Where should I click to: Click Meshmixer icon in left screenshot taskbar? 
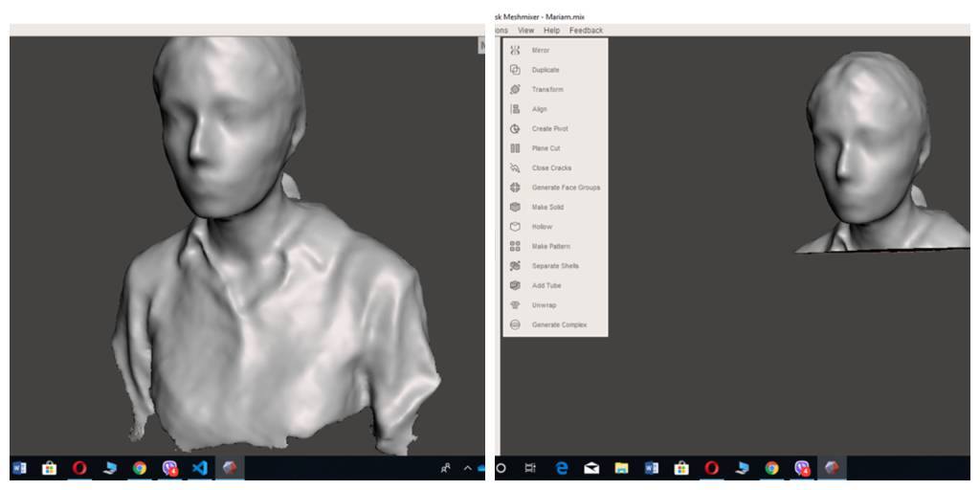tap(230, 467)
